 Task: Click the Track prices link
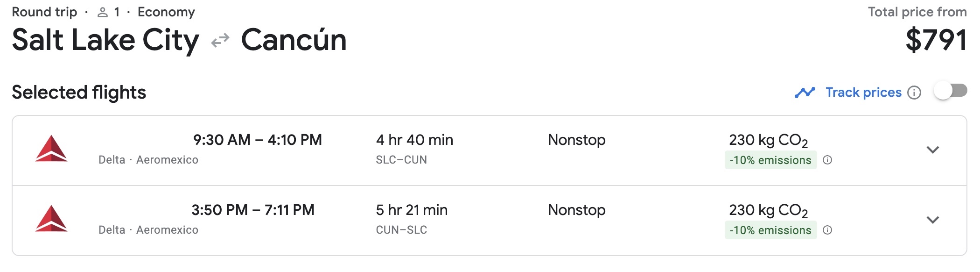[863, 93]
